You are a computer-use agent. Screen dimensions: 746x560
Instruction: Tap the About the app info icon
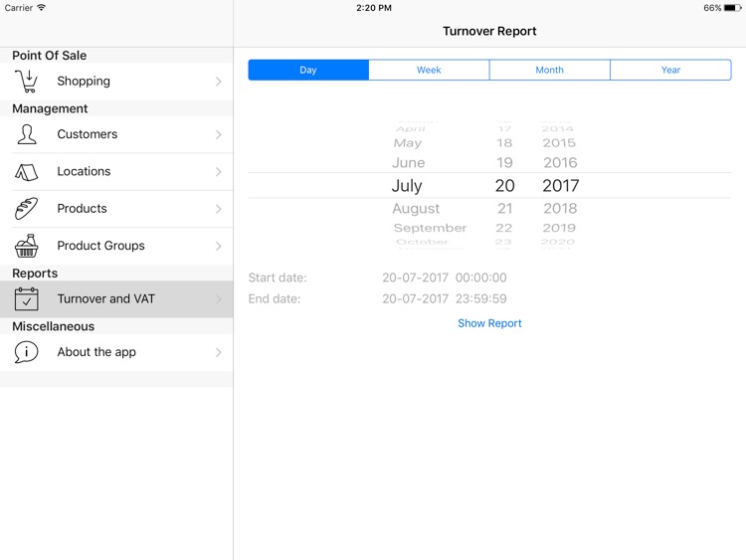tap(26, 352)
